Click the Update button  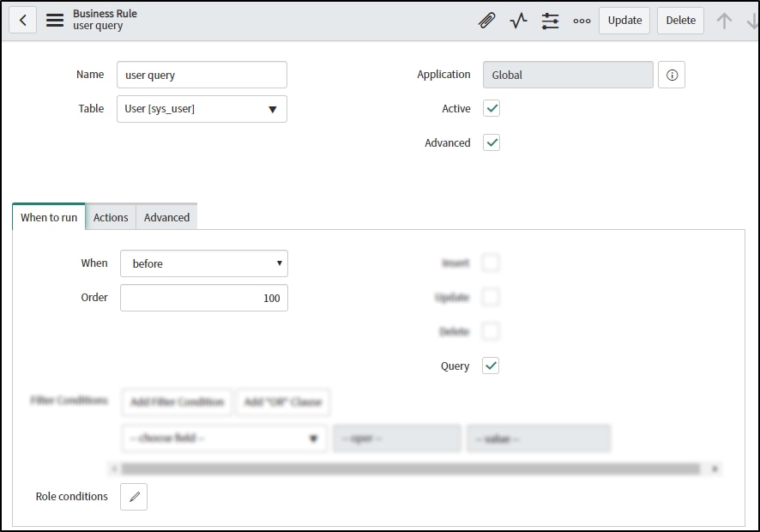tap(624, 20)
